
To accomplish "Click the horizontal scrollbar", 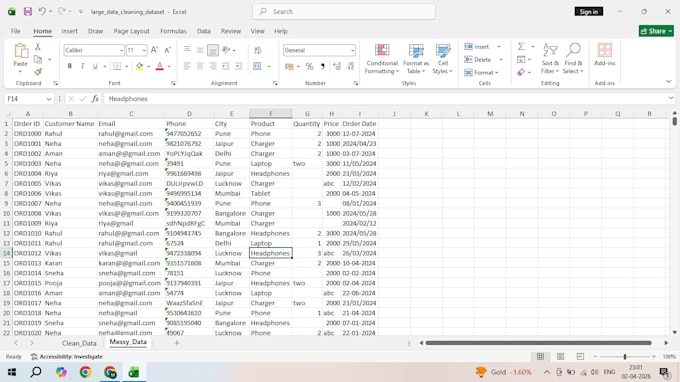I will click(x=538, y=343).
